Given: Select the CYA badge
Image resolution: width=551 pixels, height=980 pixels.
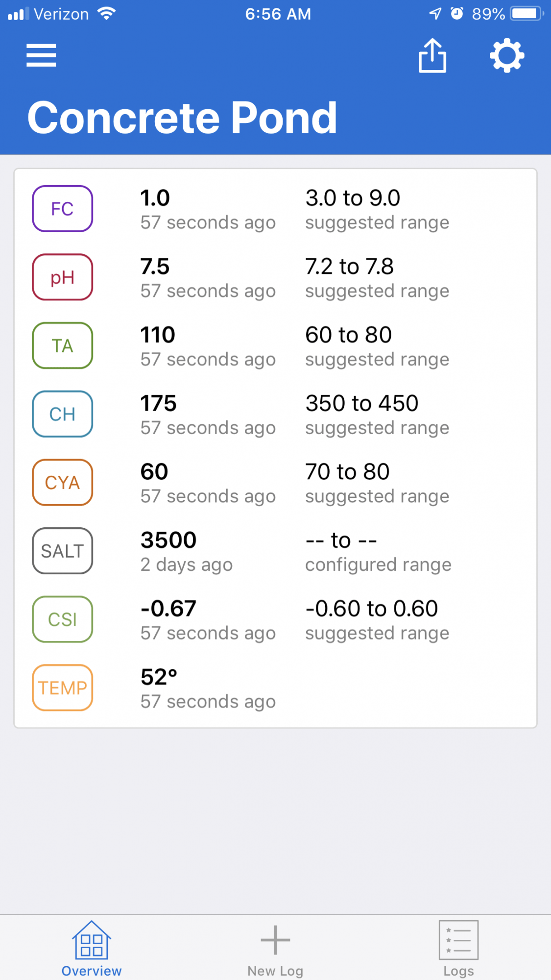Looking at the screenshot, I should (x=63, y=483).
